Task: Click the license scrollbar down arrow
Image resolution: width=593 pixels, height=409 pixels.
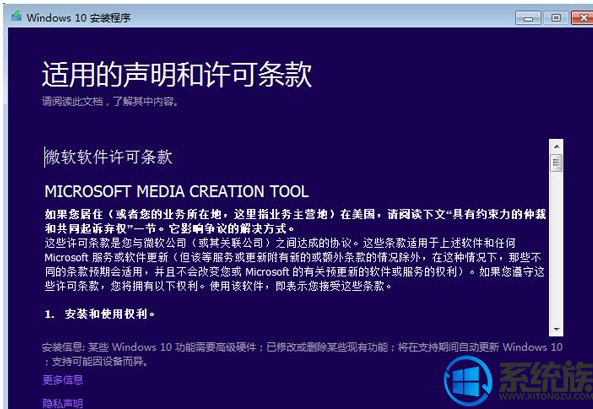Action: [x=556, y=329]
